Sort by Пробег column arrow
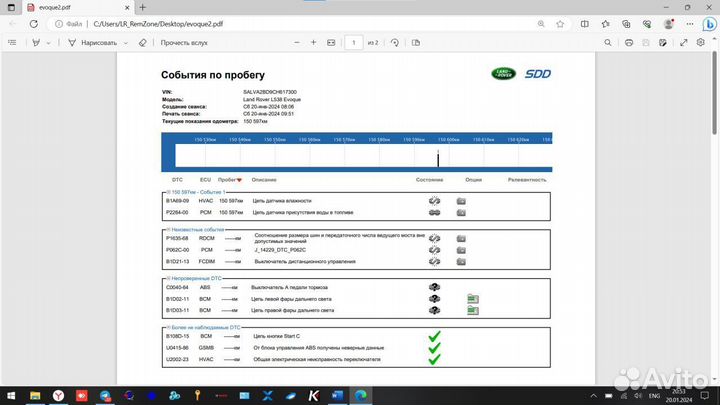The width and height of the screenshot is (720, 405). pyautogui.click(x=239, y=180)
